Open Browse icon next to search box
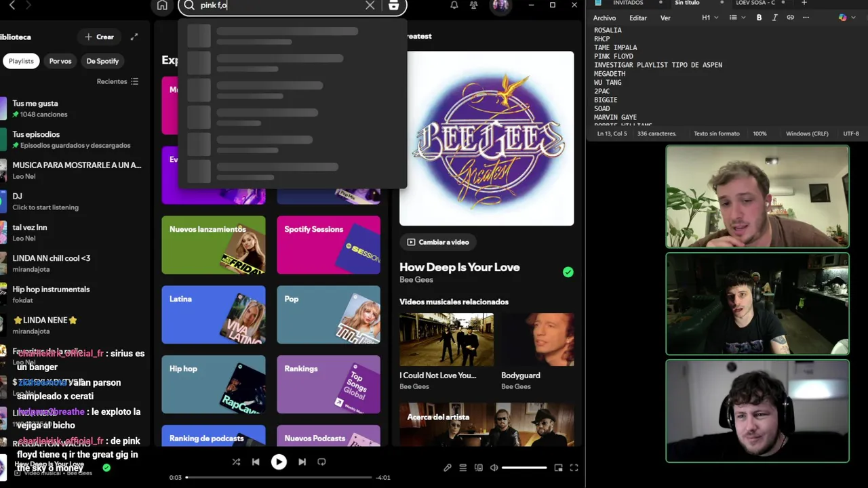Viewport: 868px width, 488px height. (393, 5)
